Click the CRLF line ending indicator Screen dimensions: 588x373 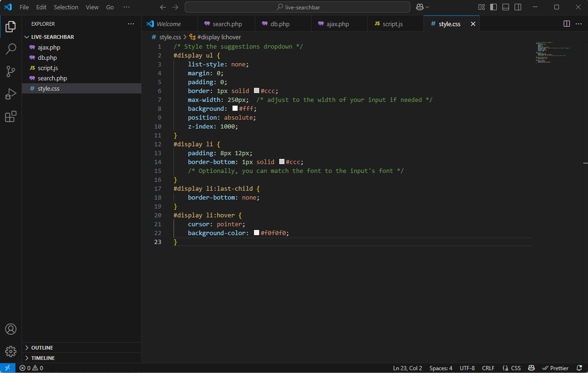tap(488, 368)
